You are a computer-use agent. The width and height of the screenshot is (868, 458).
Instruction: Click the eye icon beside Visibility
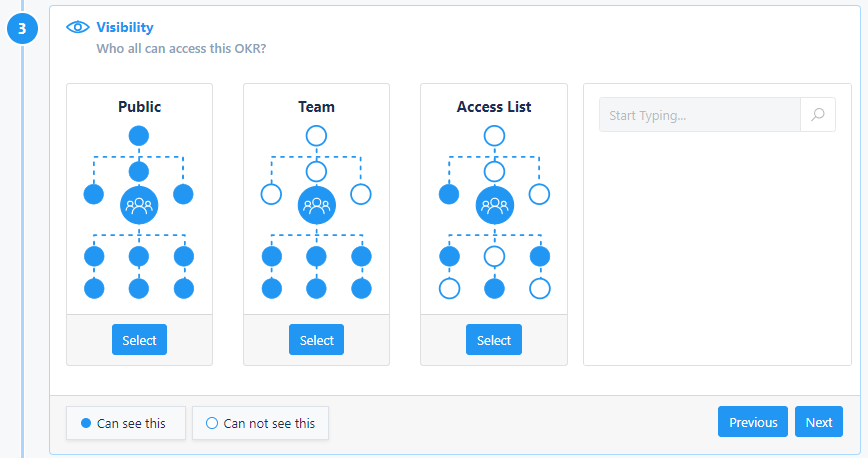(x=78, y=28)
